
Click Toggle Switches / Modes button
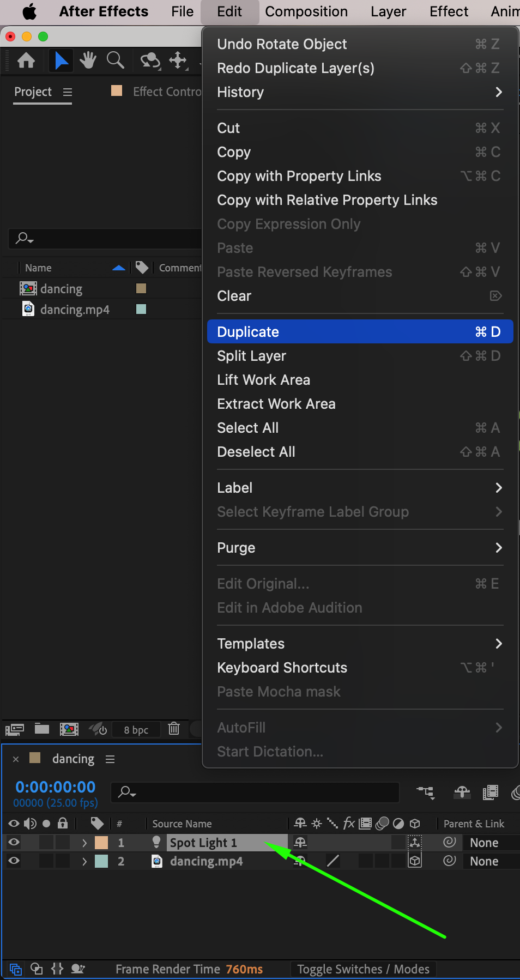pyautogui.click(x=363, y=969)
